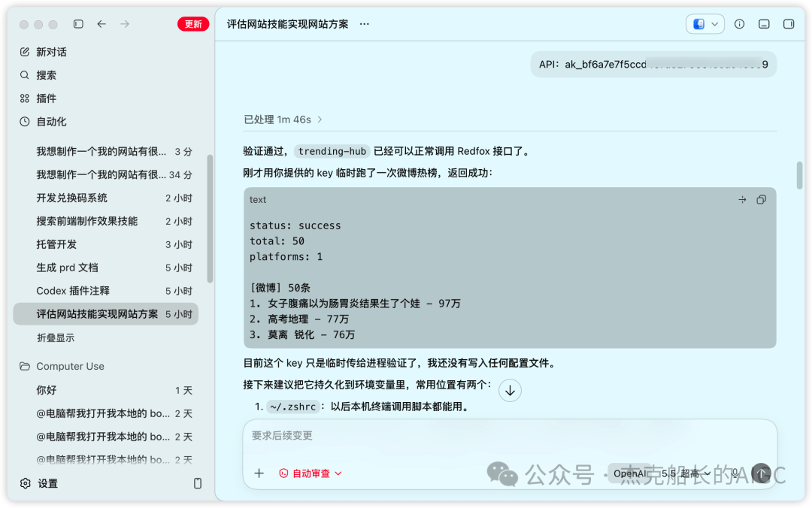The width and height of the screenshot is (812, 508).
Task: Click the conversation title 评估网站技能实现网站方案 in header
Action: pyautogui.click(x=287, y=24)
